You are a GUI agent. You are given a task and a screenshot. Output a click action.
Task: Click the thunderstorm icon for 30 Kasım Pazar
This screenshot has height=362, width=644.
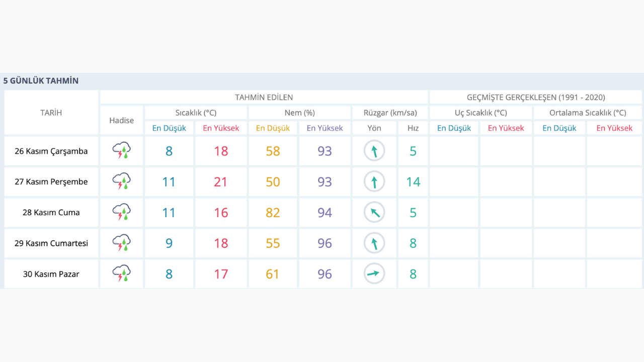[x=122, y=274]
